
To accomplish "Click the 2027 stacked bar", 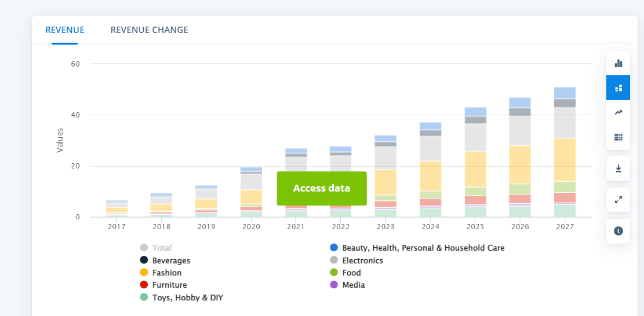I will point(565,152).
